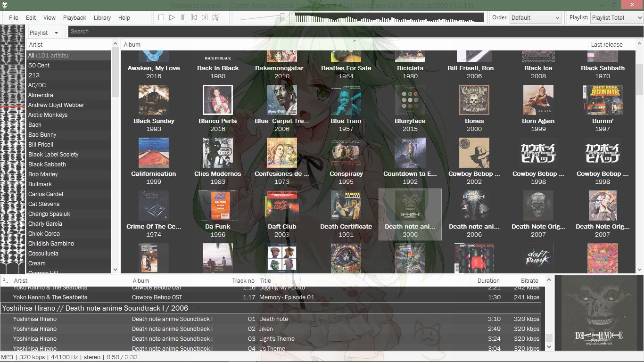Adjust the volume slider
Image resolution: width=644 pixels, height=362 pixels.
pos(262,17)
